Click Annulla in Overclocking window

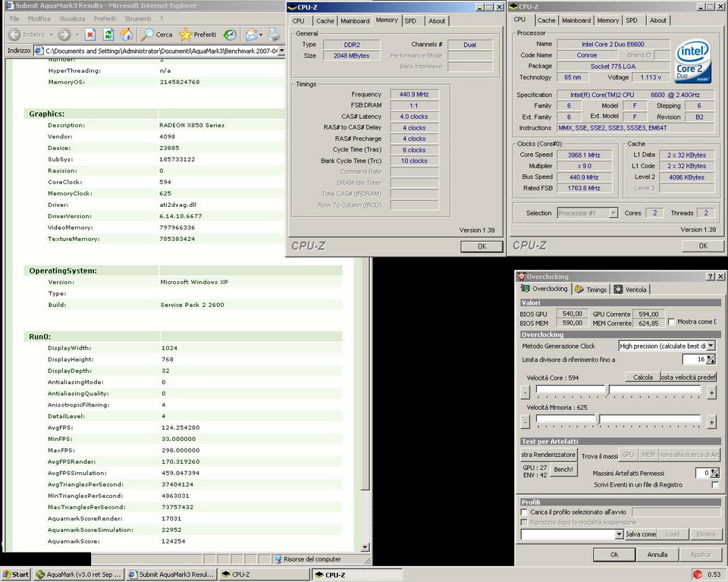657,554
